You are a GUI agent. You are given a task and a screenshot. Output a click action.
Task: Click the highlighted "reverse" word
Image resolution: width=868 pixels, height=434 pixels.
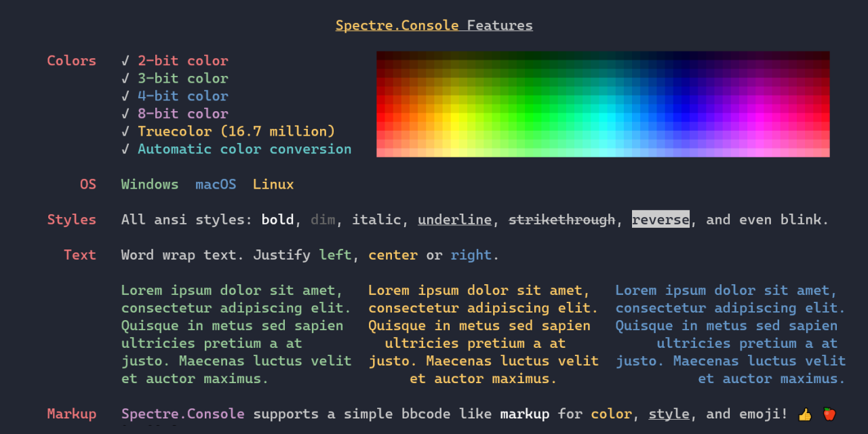[660, 220]
